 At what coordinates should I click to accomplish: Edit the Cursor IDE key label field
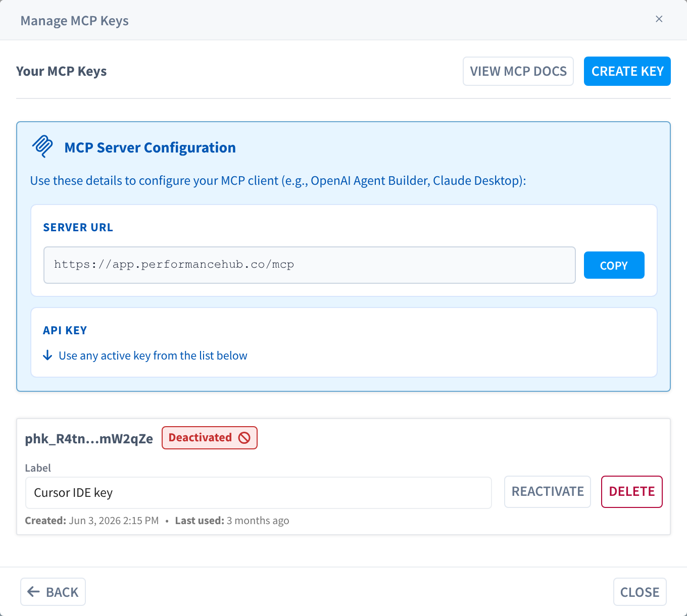(259, 493)
